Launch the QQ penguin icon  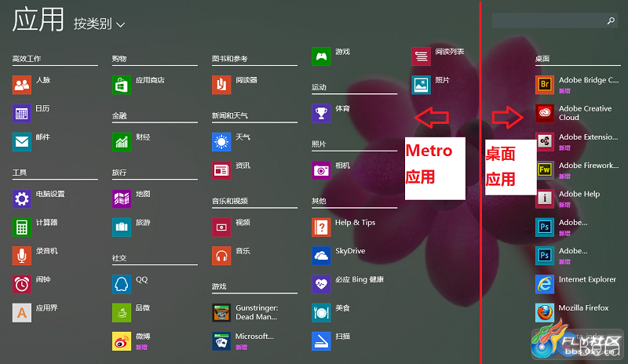click(122, 284)
